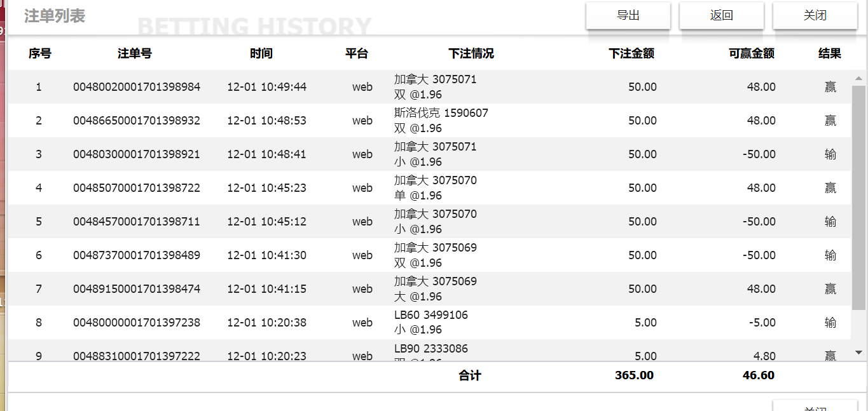The image size is (868, 411).
Task: Click the 导出 export button
Action: pos(628,16)
